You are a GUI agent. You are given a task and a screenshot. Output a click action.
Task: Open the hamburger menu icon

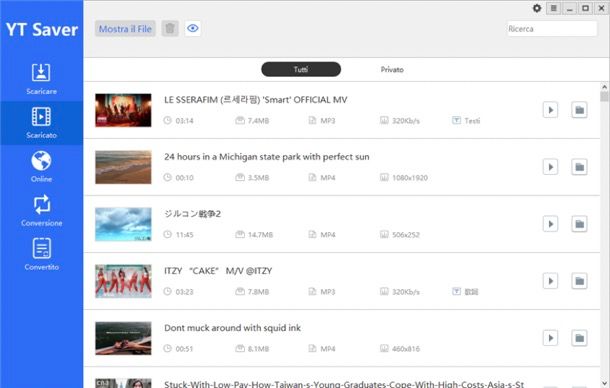point(554,8)
